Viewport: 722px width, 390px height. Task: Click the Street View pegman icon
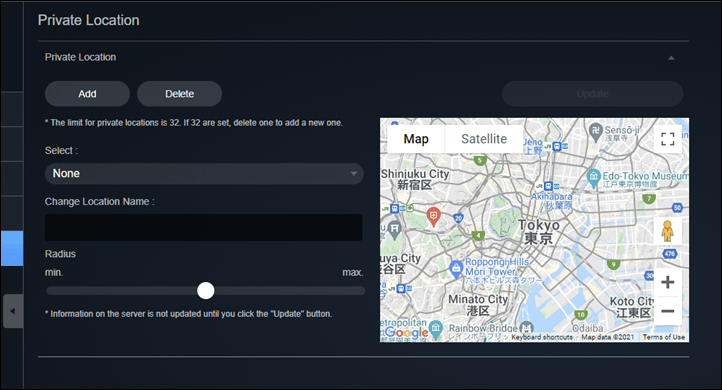pos(668,231)
